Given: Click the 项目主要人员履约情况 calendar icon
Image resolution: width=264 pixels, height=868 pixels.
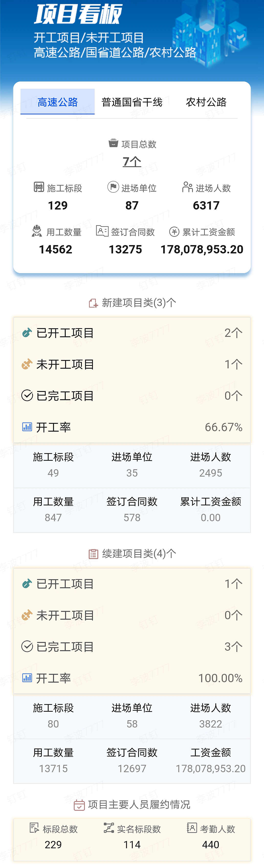Looking at the screenshot, I should (79, 805).
